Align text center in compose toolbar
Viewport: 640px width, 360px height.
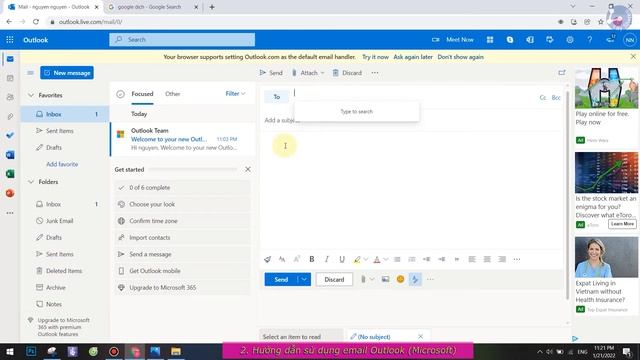tap(487, 259)
